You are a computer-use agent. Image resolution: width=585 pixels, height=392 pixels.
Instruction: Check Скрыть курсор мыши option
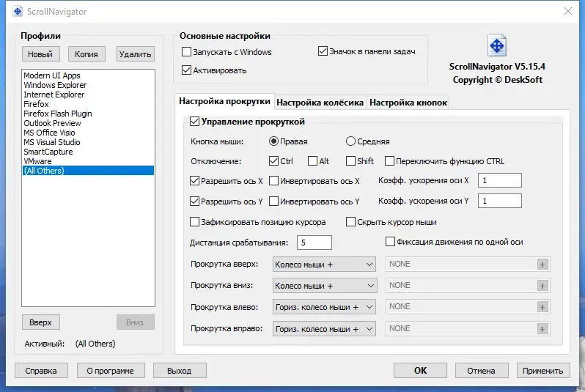pyautogui.click(x=350, y=222)
